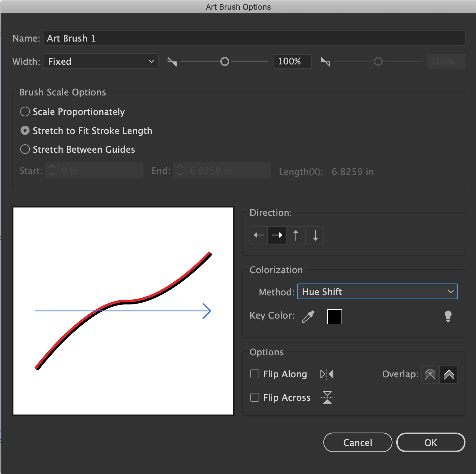Enable the Flip Across checkbox
This screenshot has width=476, height=474.
point(255,398)
